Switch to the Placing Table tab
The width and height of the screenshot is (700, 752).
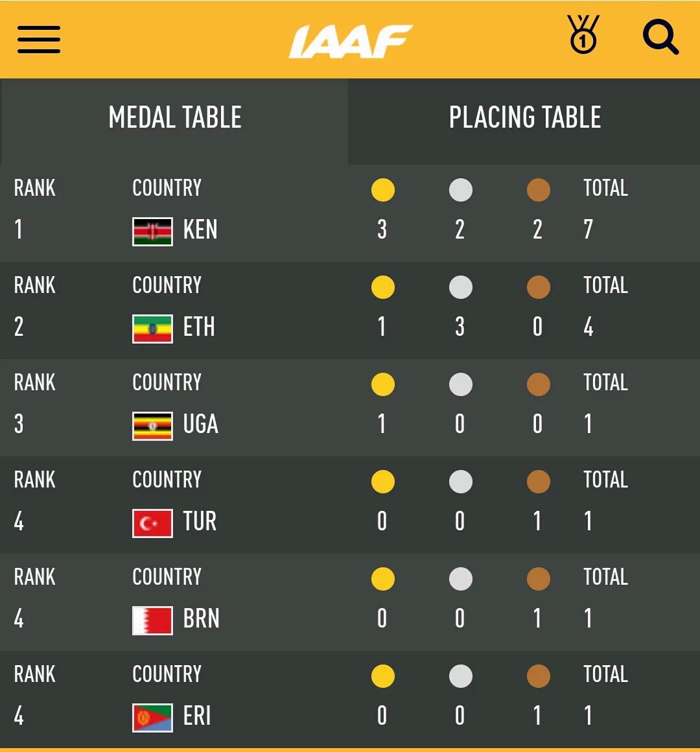point(524,118)
